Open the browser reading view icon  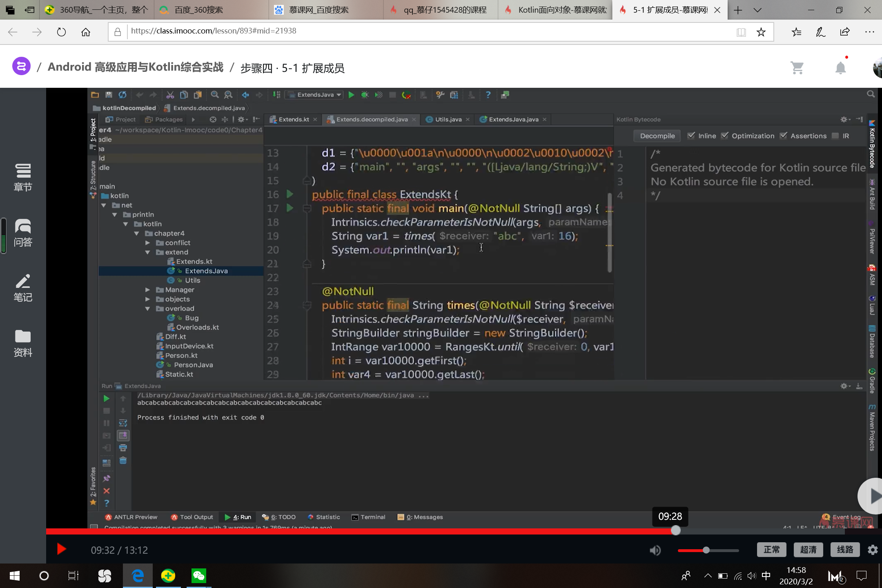tap(741, 32)
